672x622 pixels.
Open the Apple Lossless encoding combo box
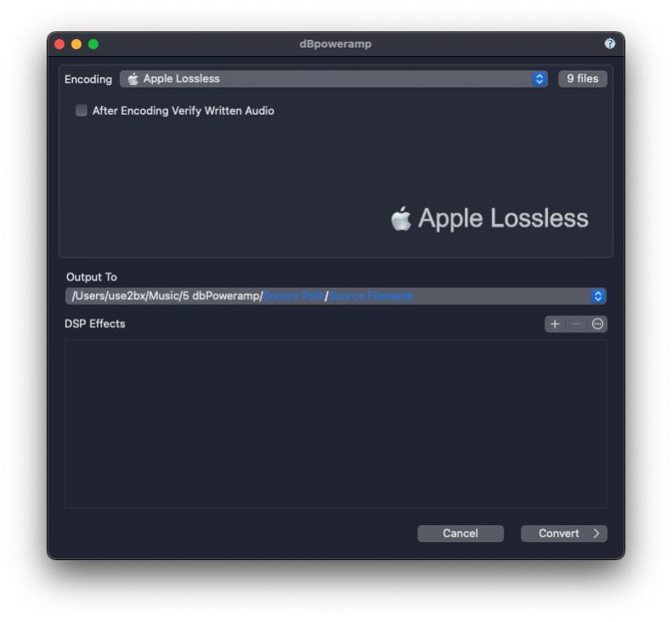tap(333, 79)
